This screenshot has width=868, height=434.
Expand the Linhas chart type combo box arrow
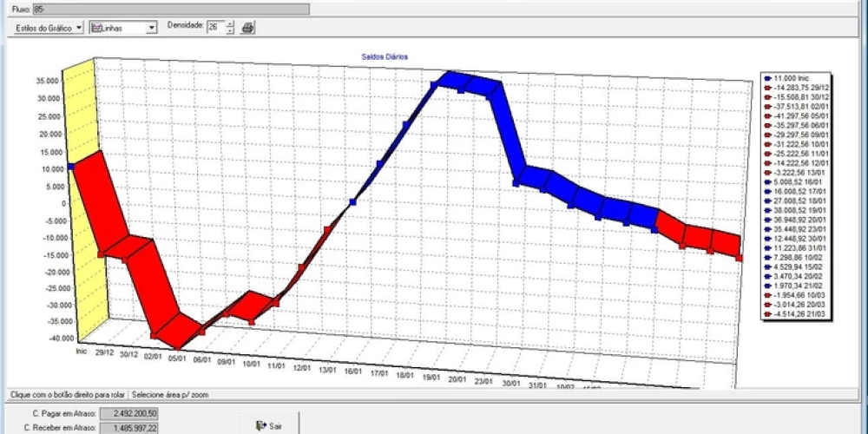click(x=152, y=28)
